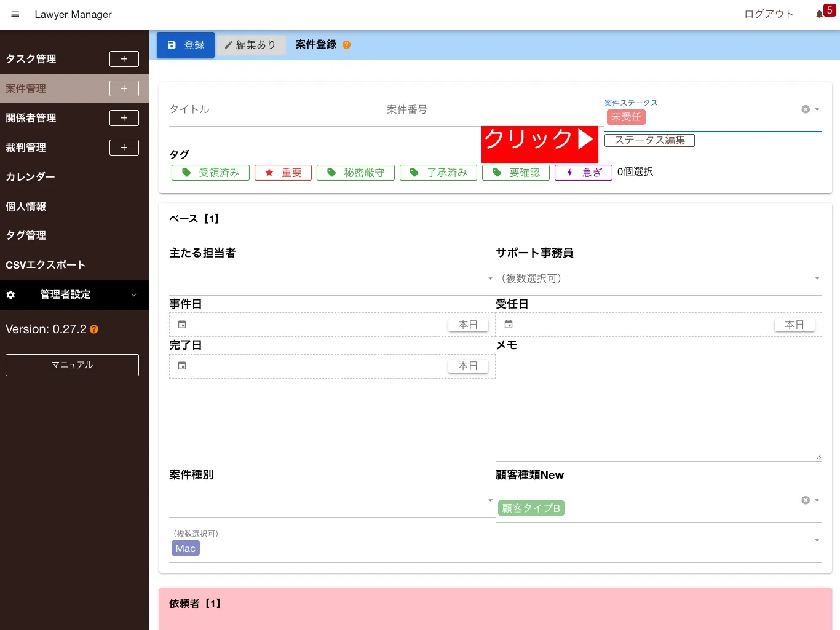Open CSVエクスポート in the sidebar
This screenshot has height=630, width=840.
pos(46,265)
